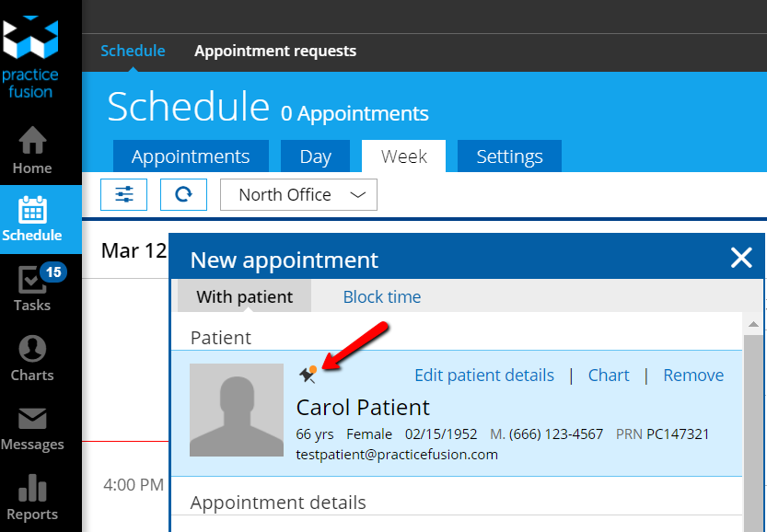767x532 pixels.
Task: Select the Day schedule tab
Action: point(315,156)
